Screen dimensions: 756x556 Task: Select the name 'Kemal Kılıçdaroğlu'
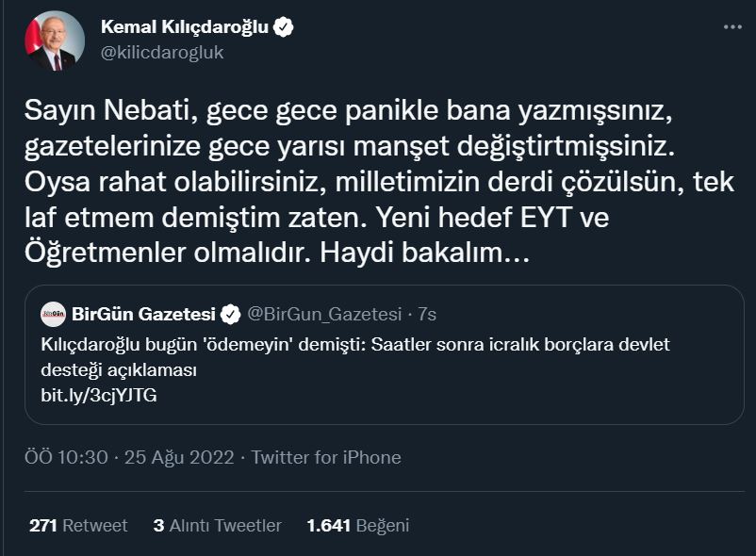pyautogui.click(x=185, y=28)
